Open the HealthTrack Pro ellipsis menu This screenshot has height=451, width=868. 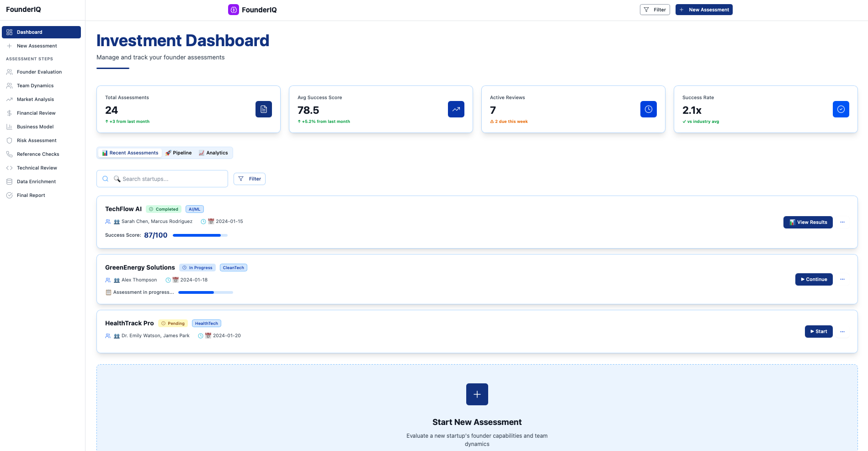(842, 331)
